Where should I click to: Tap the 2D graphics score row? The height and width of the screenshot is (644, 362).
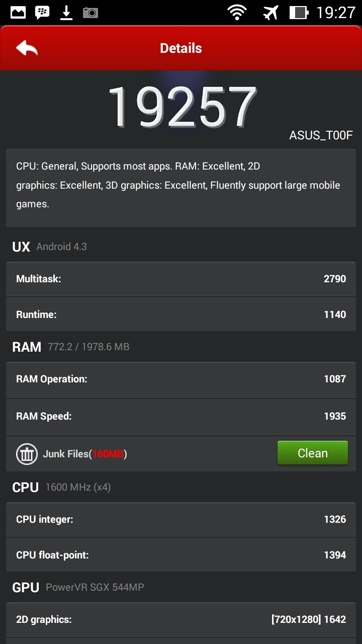tap(181, 620)
